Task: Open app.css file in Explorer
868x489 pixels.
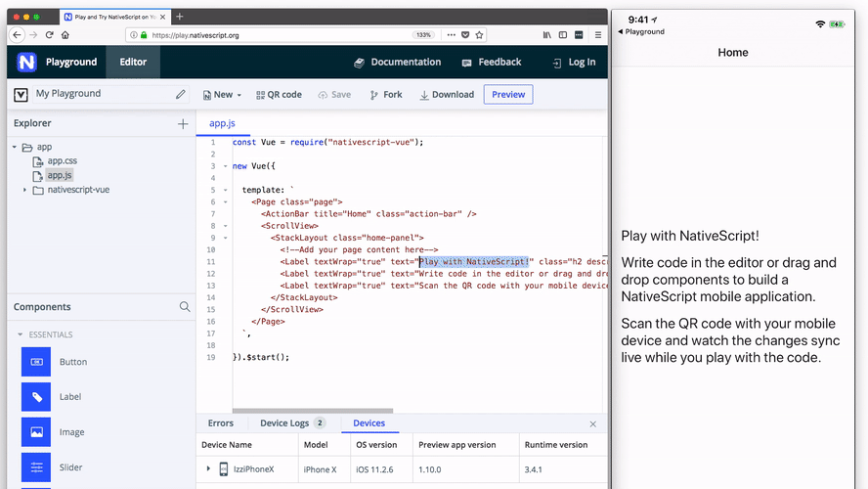Action: [x=62, y=160]
